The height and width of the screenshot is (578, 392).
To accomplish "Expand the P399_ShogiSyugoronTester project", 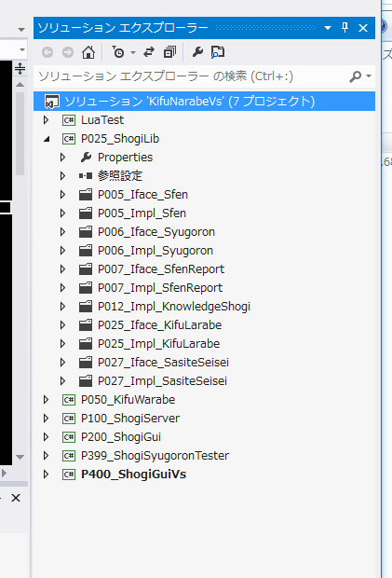I will coord(46,456).
